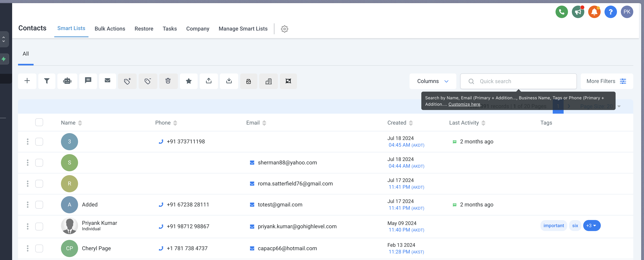The height and width of the screenshot is (260, 644).
Task: Check the Priyank Kumar row checkbox
Action: [x=39, y=226]
